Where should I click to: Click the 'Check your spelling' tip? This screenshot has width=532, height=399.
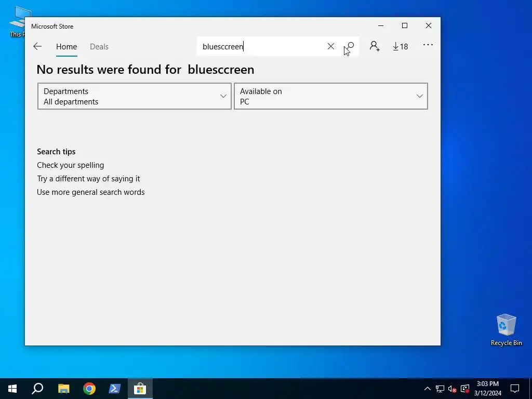point(71,165)
